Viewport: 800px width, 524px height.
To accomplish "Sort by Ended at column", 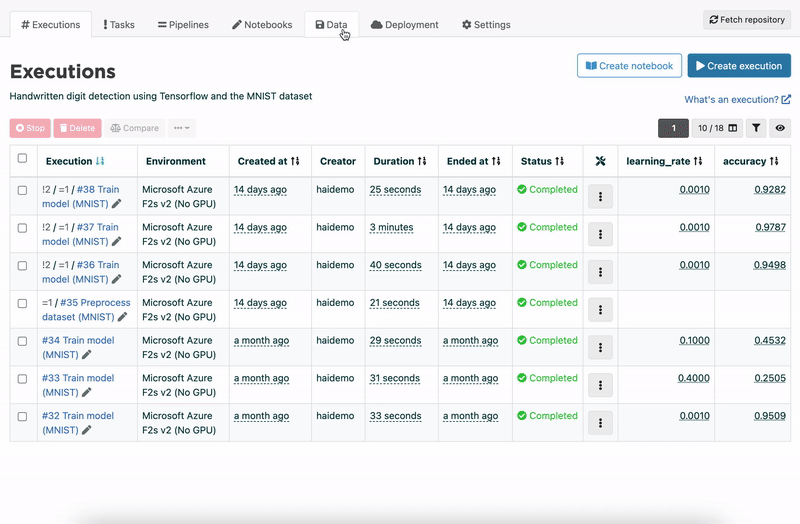I will point(473,161).
